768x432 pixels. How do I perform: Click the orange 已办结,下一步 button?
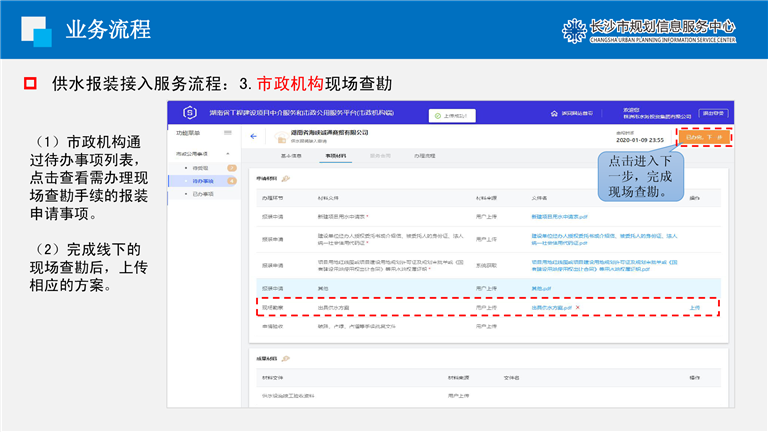point(704,137)
